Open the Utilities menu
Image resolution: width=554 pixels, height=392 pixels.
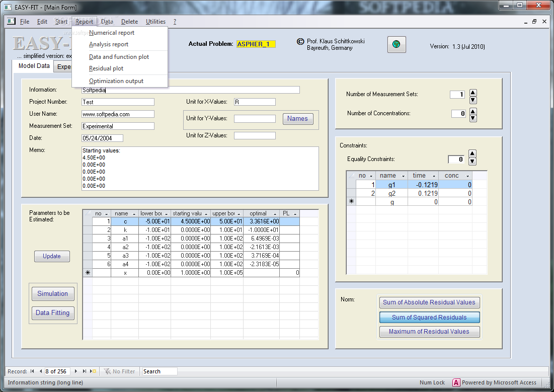(x=155, y=22)
